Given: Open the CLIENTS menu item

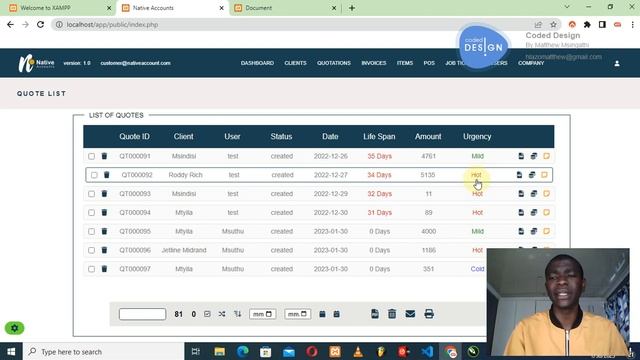Looking at the screenshot, I should [x=296, y=63].
